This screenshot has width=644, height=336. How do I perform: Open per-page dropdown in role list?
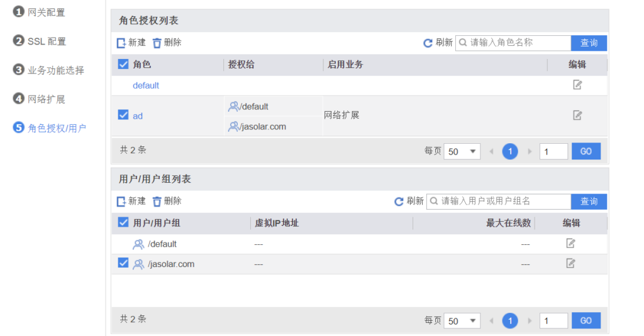(x=462, y=151)
